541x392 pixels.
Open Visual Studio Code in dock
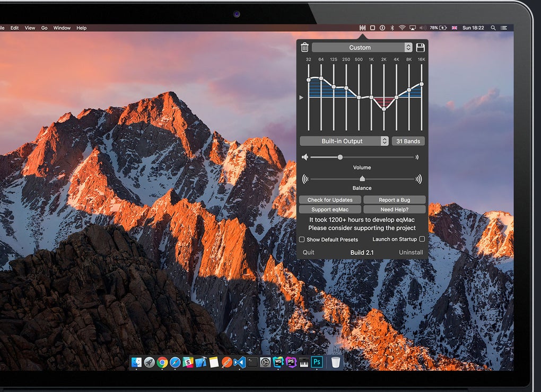pos(239,362)
